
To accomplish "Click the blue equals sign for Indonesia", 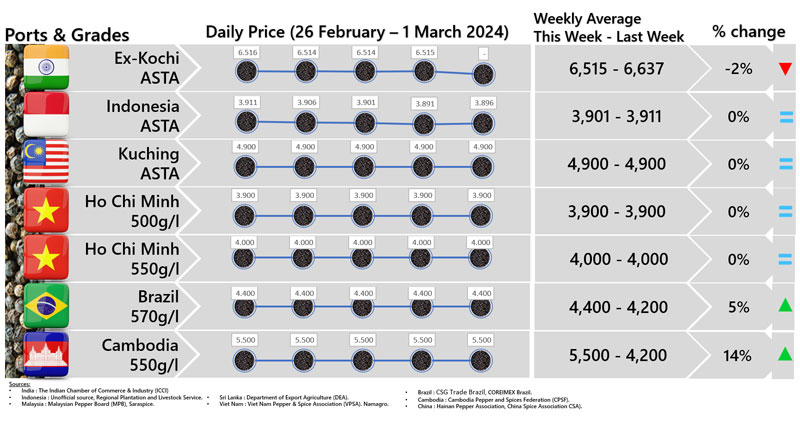I will (785, 117).
